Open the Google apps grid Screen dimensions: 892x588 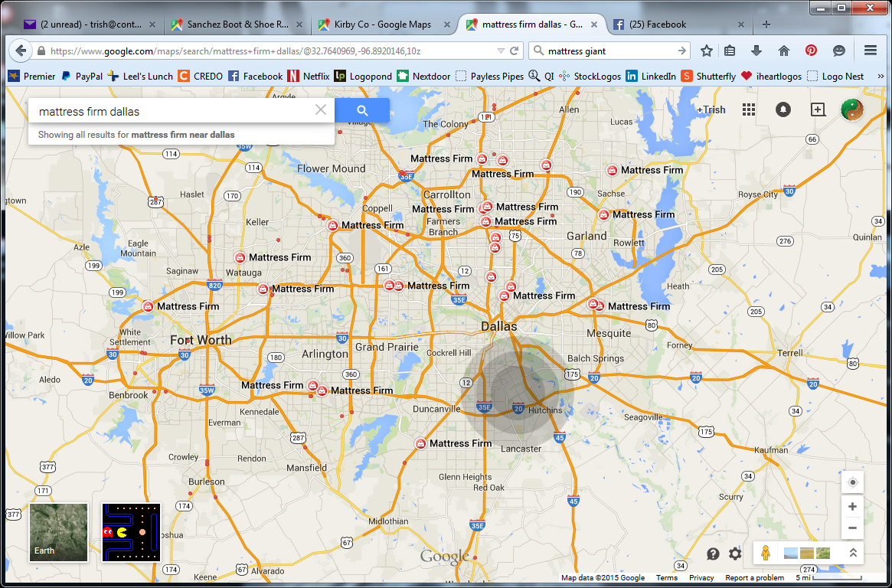click(x=749, y=109)
